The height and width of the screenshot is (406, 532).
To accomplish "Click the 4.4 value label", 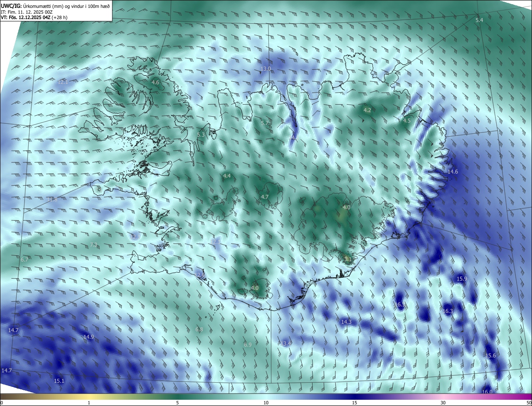I will [x=227, y=176].
